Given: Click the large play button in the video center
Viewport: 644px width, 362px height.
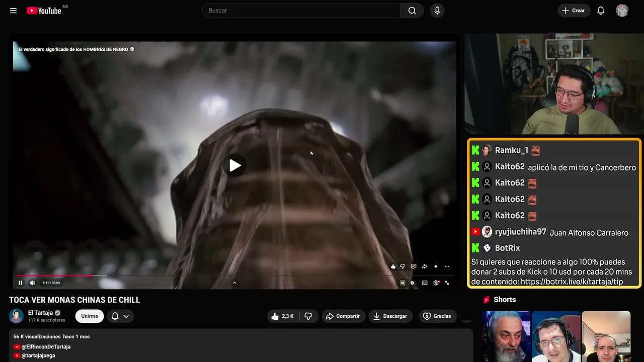Looking at the screenshot, I should tap(234, 165).
